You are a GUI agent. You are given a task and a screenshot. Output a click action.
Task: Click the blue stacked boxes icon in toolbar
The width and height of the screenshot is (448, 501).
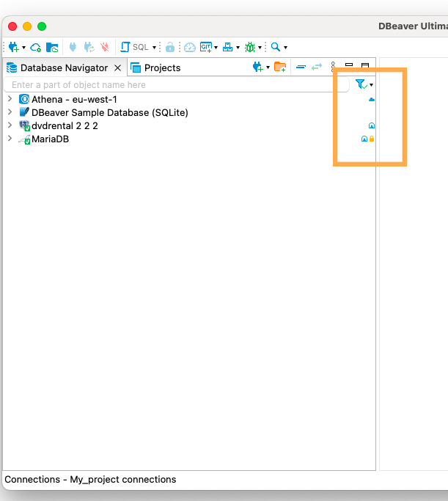[228, 47]
